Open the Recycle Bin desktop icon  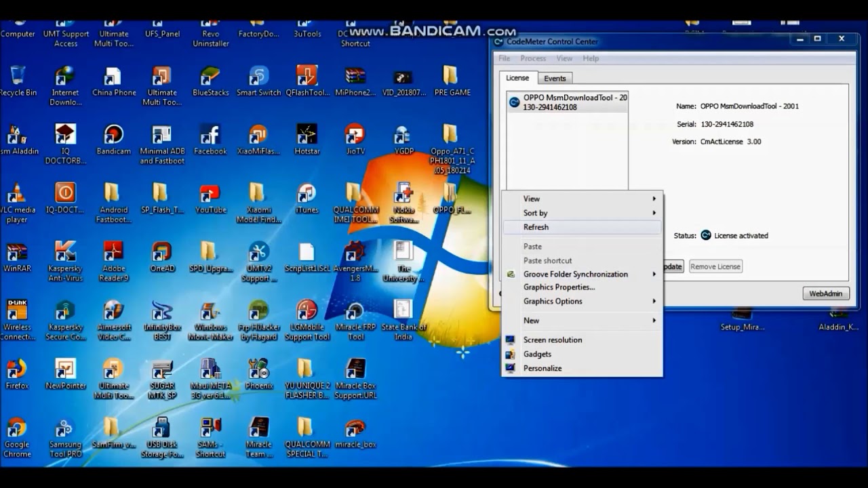click(18, 81)
